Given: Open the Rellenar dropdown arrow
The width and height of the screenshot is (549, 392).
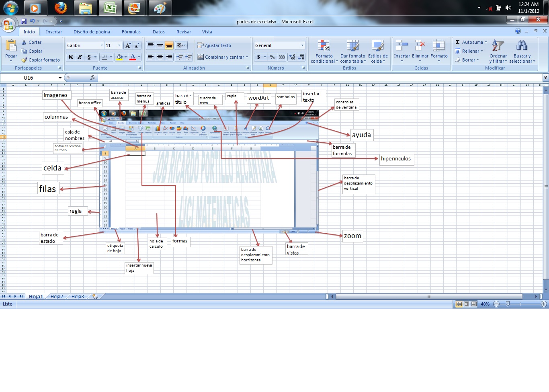Looking at the screenshot, I should pos(482,51).
